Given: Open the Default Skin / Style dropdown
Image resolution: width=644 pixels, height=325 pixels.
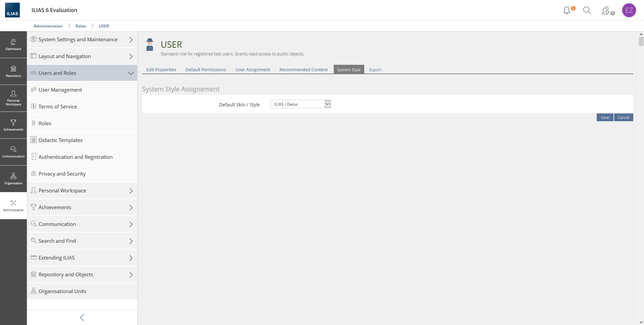Looking at the screenshot, I should (x=300, y=104).
